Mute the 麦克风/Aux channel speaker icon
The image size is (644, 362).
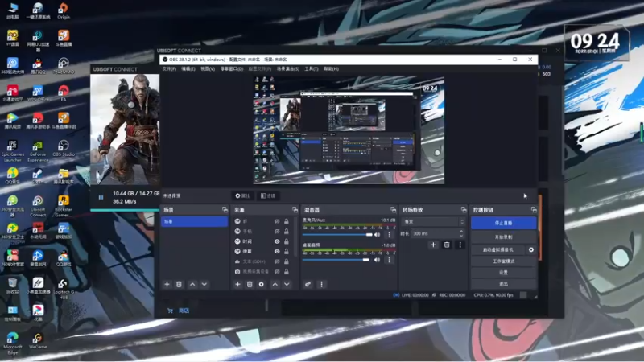377,235
